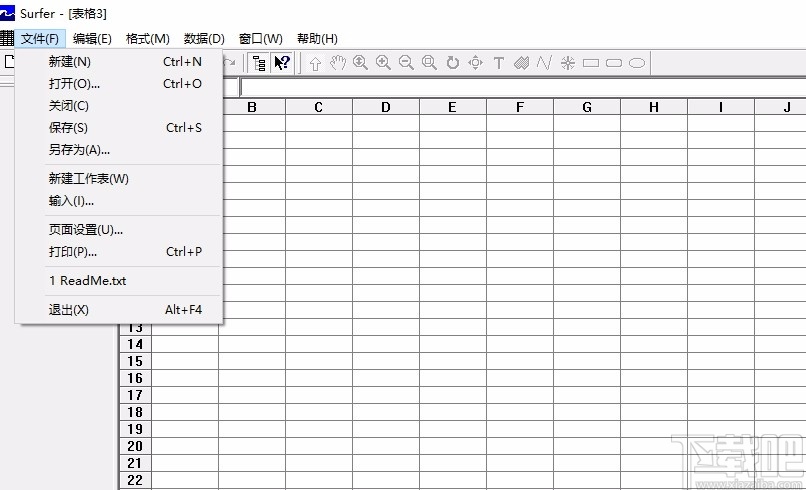The width and height of the screenshot is (806, 490).
Task: Click the four-arrow fit-to-window icon
Action: (x=475, y=63)
